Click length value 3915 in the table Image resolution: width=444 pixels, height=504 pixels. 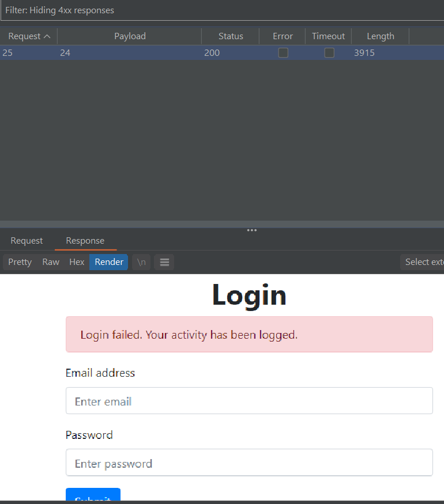pyautogui.click(x=364, y=53)
